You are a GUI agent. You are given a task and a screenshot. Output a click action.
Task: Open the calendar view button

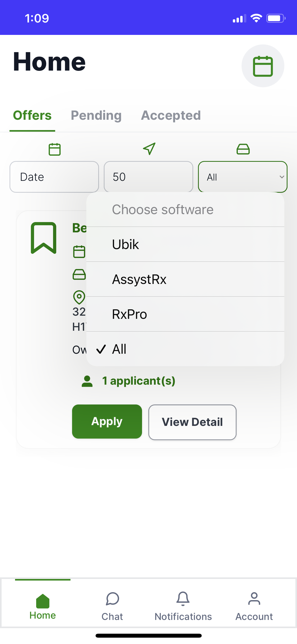point(263,66)
